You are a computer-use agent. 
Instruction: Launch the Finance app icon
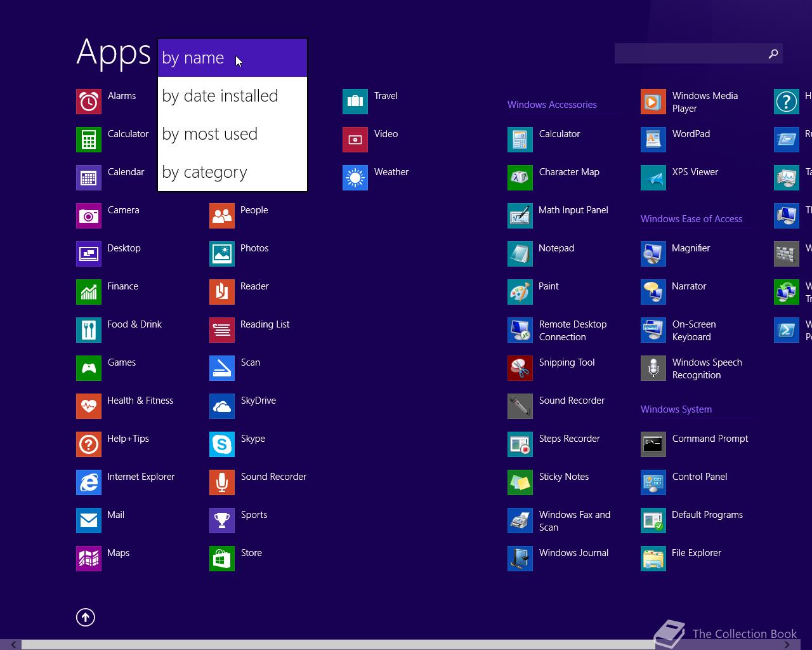coord(89,292)
